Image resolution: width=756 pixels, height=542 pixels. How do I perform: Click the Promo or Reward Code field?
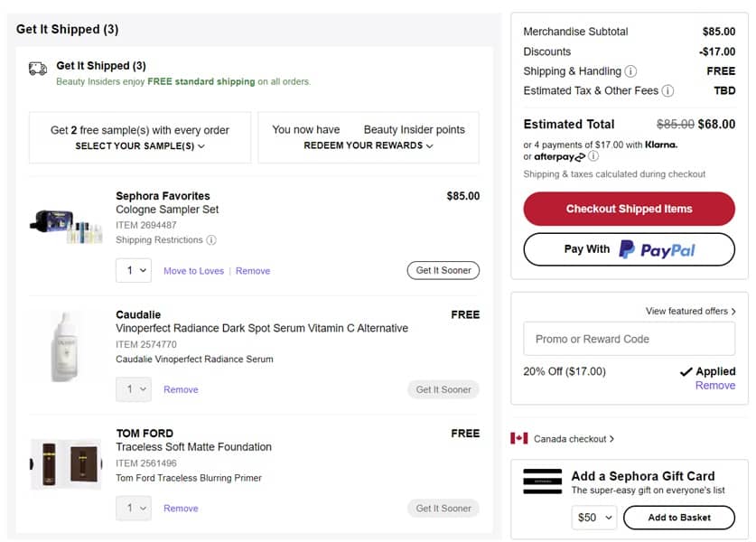point(629,340)
